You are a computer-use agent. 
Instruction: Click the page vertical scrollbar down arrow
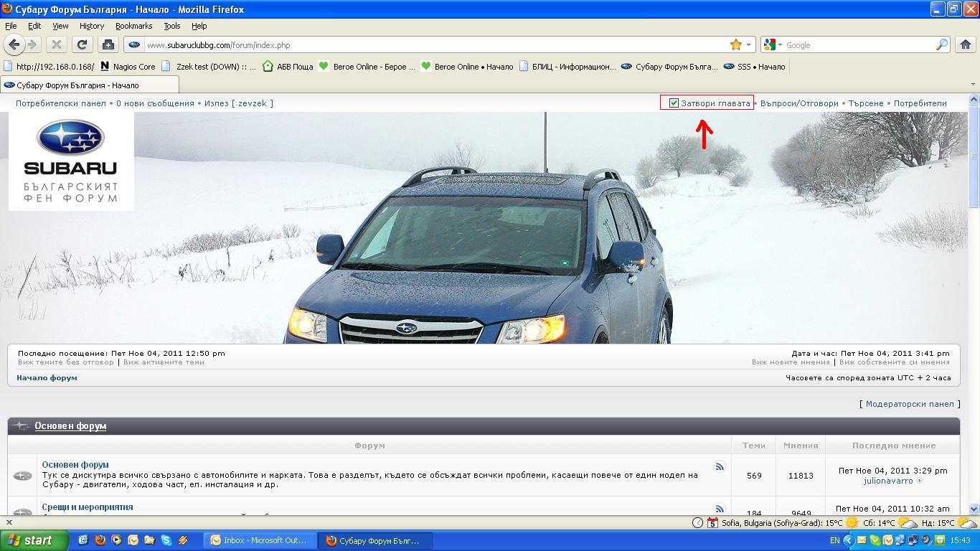tap(974, 509)
